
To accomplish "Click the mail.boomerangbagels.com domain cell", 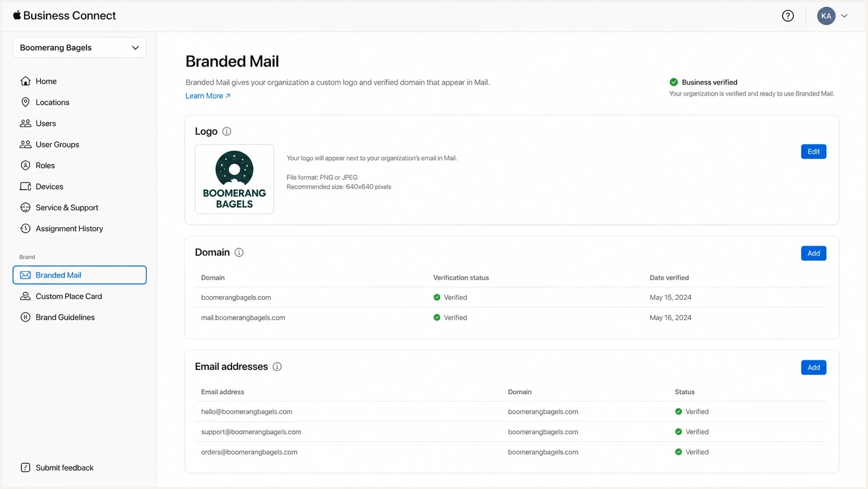I will [243, 318].
